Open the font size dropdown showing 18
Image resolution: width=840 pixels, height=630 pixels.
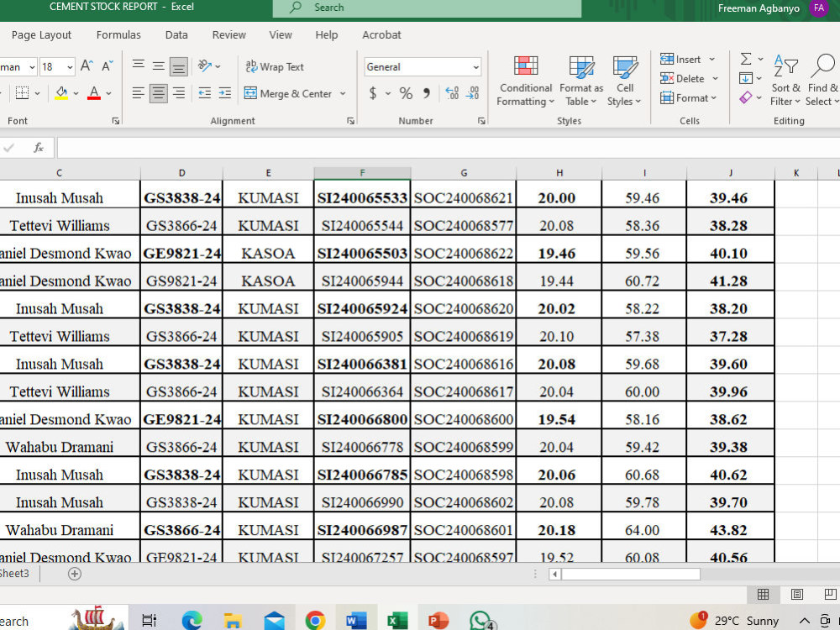pos(70,67)
